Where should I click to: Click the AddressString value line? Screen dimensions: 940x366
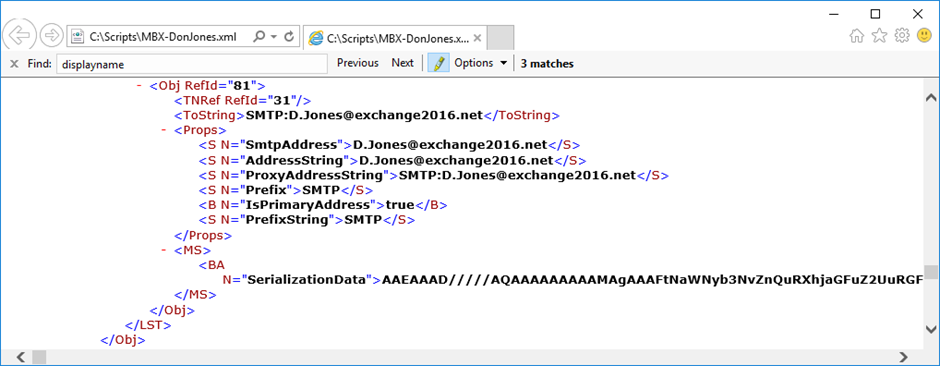393,160
